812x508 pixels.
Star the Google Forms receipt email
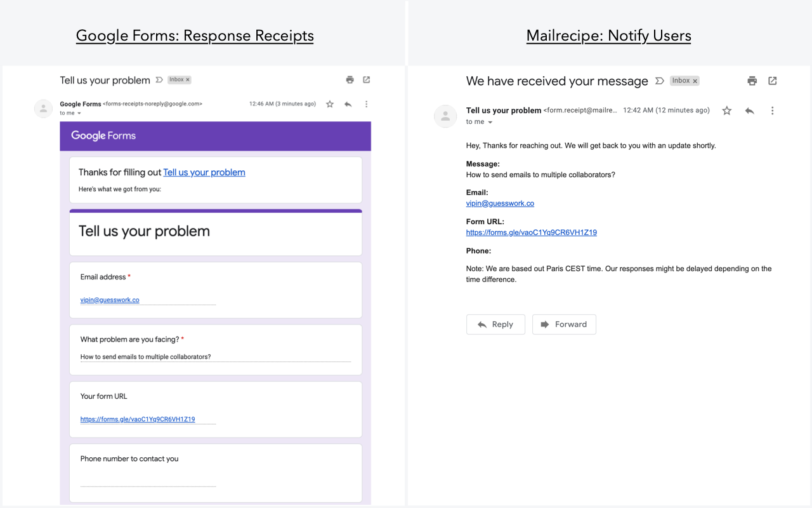(330, 104)
